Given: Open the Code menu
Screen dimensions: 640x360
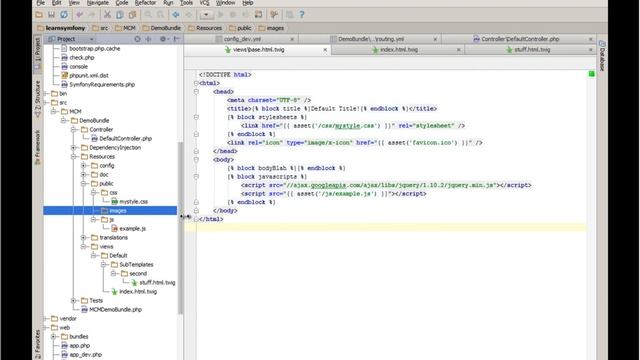Looking at the screenshot, I should pyautogui.click(x=122, y=3).
